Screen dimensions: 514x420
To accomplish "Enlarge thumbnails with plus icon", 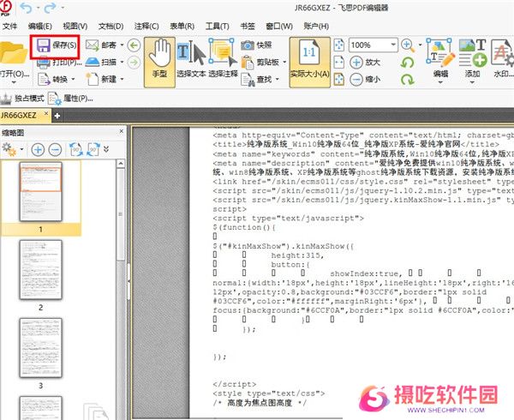I will click(38, 149).
